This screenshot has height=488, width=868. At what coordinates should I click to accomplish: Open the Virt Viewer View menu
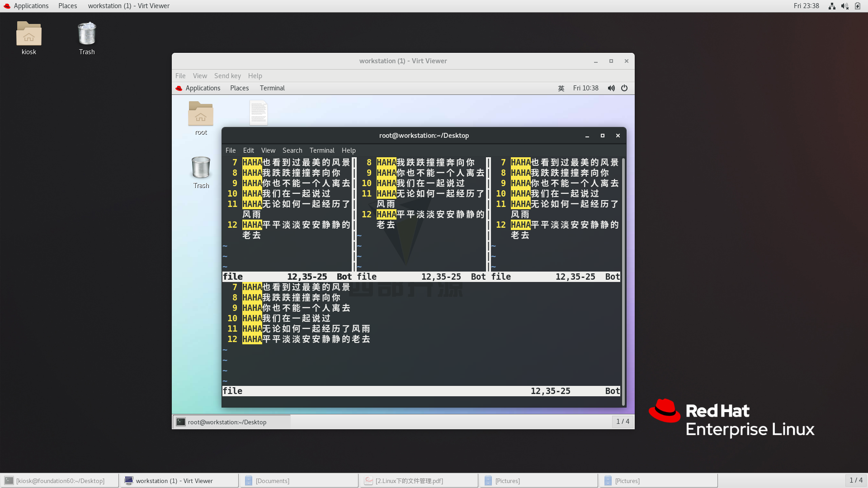click(x=200, y=76)
